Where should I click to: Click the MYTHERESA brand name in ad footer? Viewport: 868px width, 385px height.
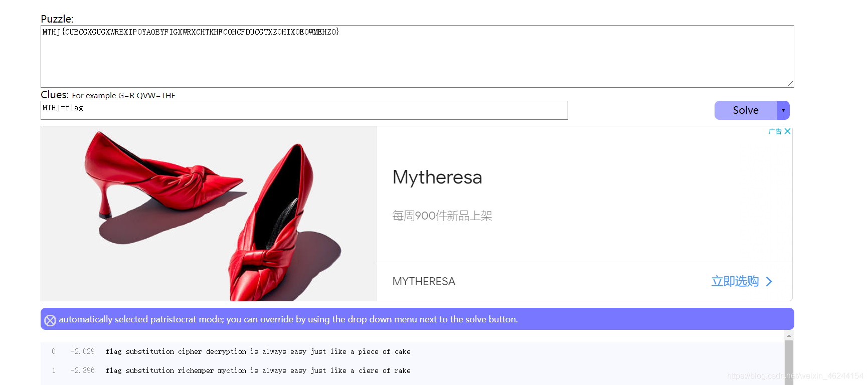tap(424, 281)
